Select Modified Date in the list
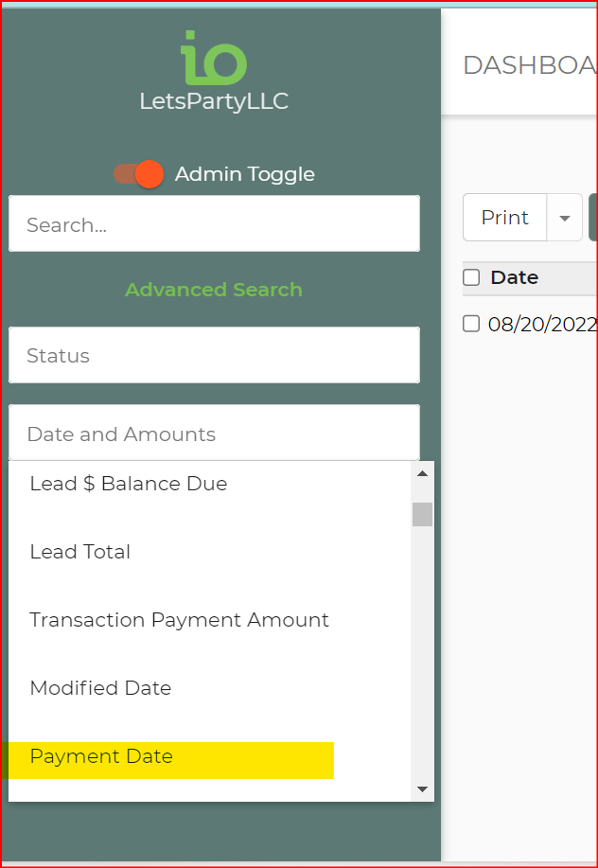598x868 pixels. (x=100, y=688)
